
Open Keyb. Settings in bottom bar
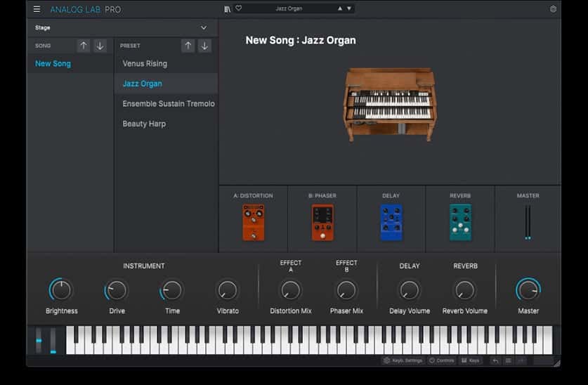coord(403,360)
